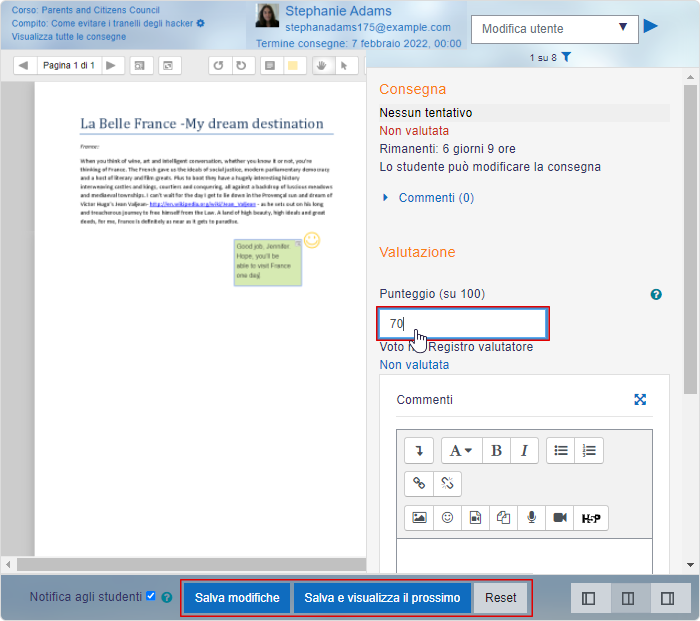Expand the Commenti editor fullscreen
The height and width of the screenshot is (621, 700).
click(640, 400)
